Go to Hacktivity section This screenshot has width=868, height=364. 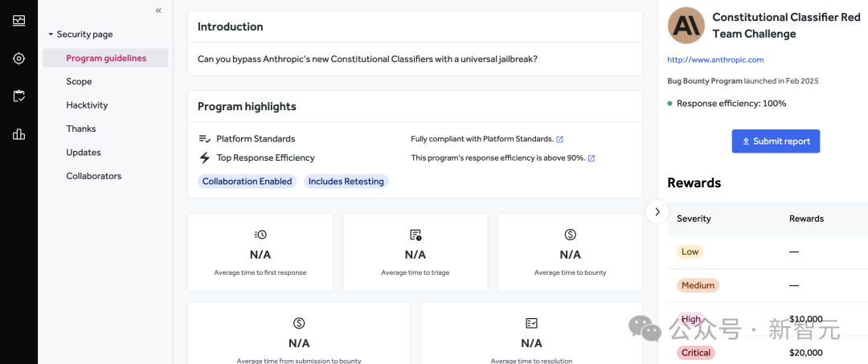tap(87, 105)
